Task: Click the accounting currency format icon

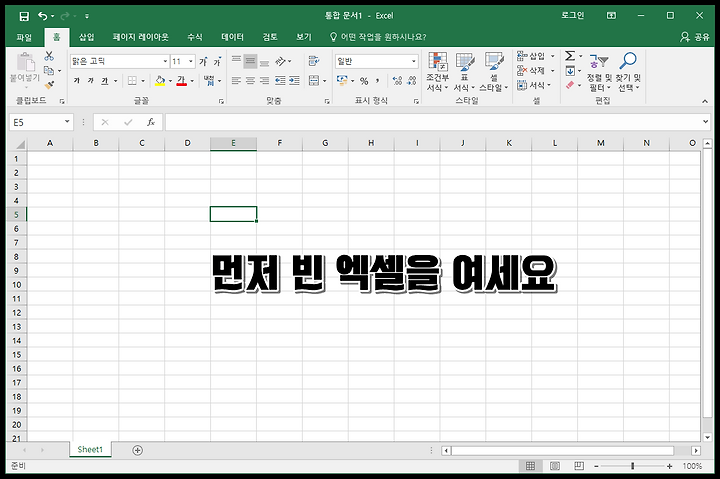Action: tap(342, 81)
